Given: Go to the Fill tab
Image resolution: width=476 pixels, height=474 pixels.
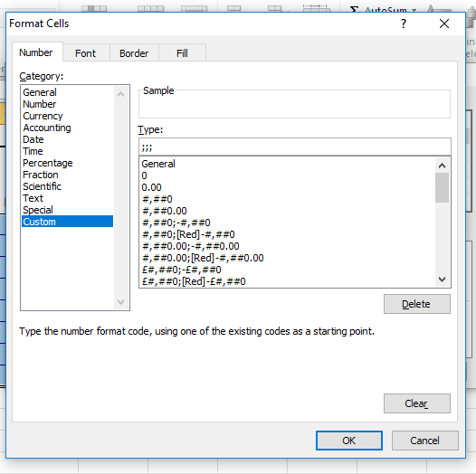Looking at the screenshot, I should click(182, 53).
